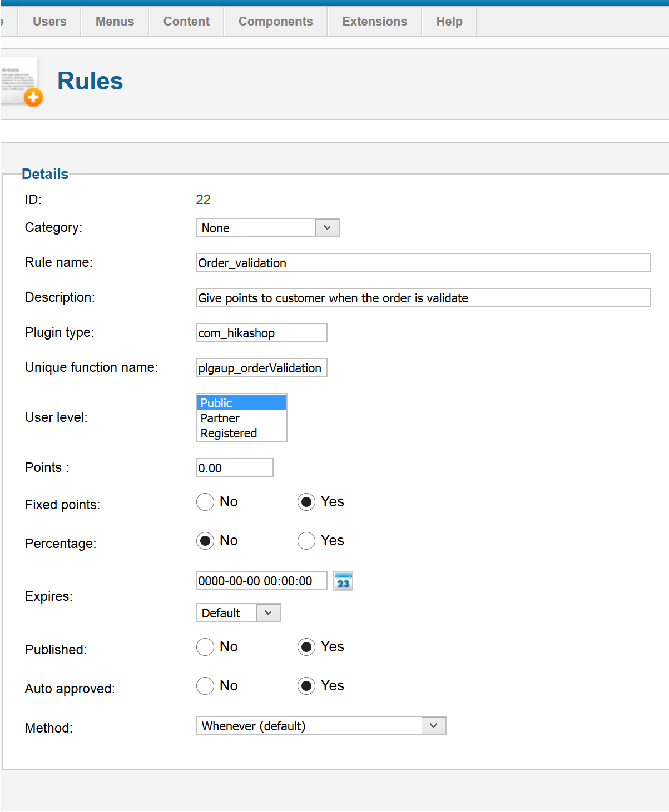Screen dimensions: 669x812
Task: Click the Unique function name field
Action: (x=261, y=368)
